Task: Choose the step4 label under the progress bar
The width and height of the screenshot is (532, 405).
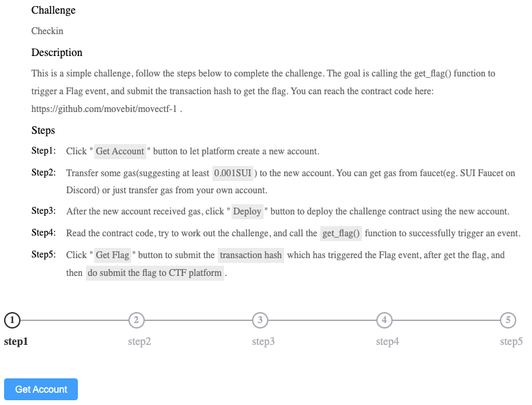Action: (387, 341)
